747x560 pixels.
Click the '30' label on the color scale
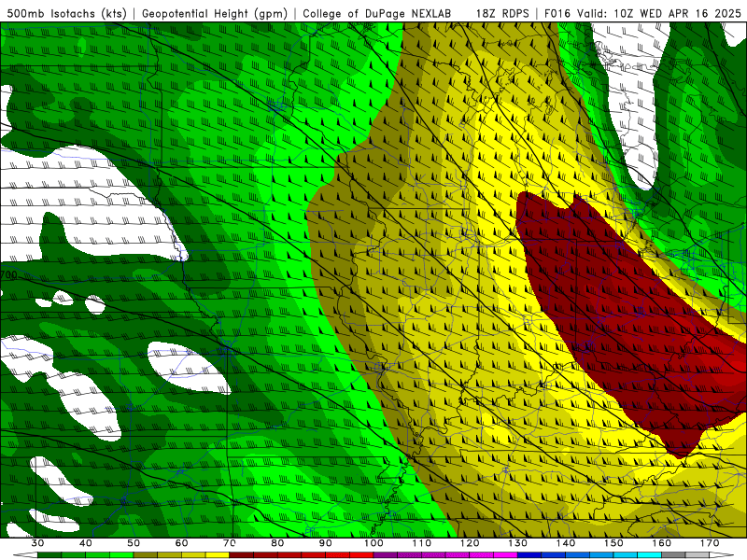[37, 543]
